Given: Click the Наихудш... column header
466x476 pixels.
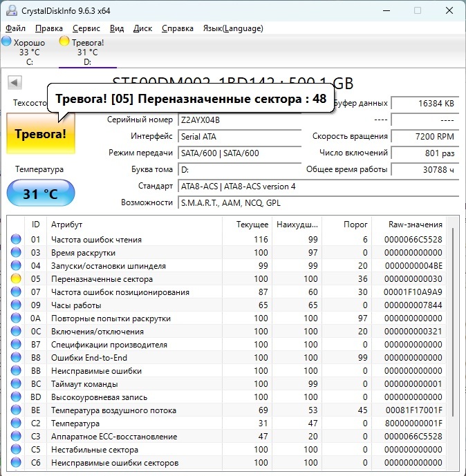Looking at the screenshot, I should (297, 225).
